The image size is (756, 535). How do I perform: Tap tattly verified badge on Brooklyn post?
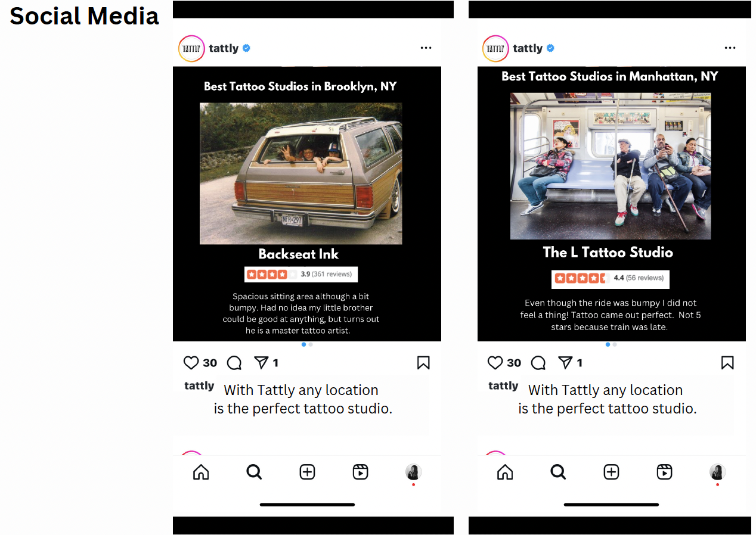click(246, 48)
